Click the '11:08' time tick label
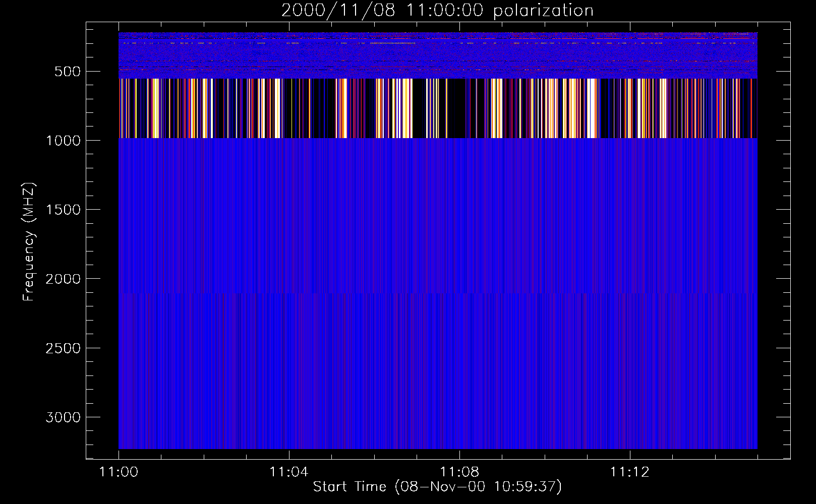 (x=459, y=472)
